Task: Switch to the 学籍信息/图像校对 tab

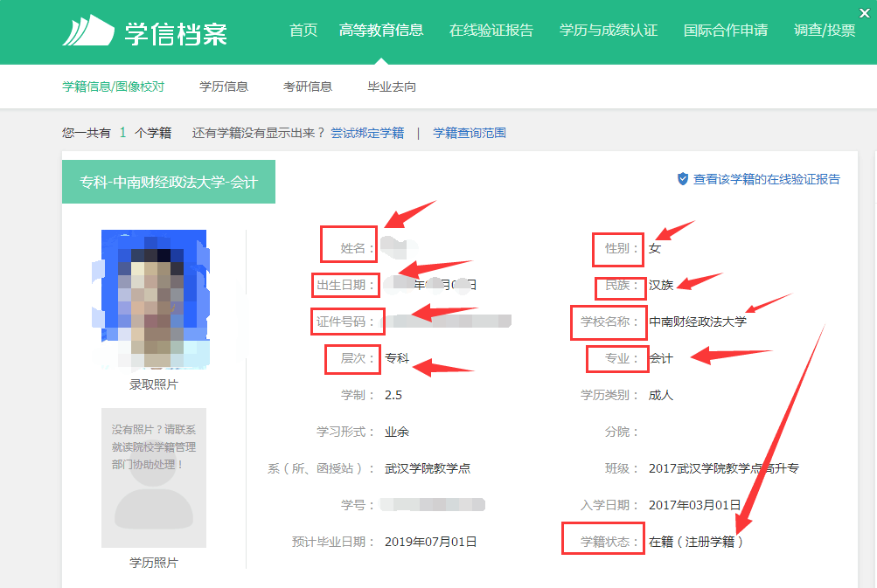Action: (x=113, y=86)
